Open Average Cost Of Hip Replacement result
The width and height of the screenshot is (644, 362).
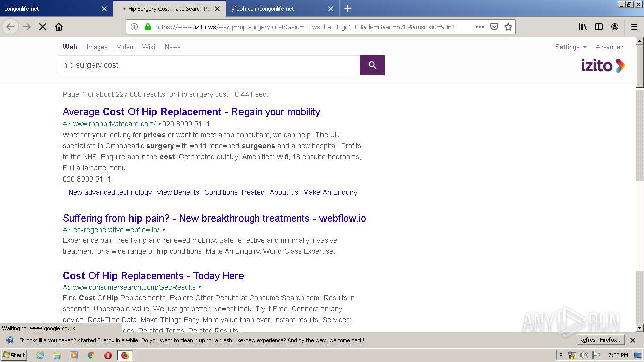click(x=192, y=112)
